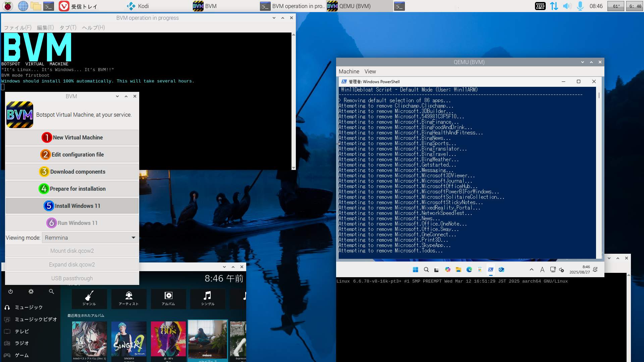Select ミュージックビデオ in Kodi sidebar

30,319
